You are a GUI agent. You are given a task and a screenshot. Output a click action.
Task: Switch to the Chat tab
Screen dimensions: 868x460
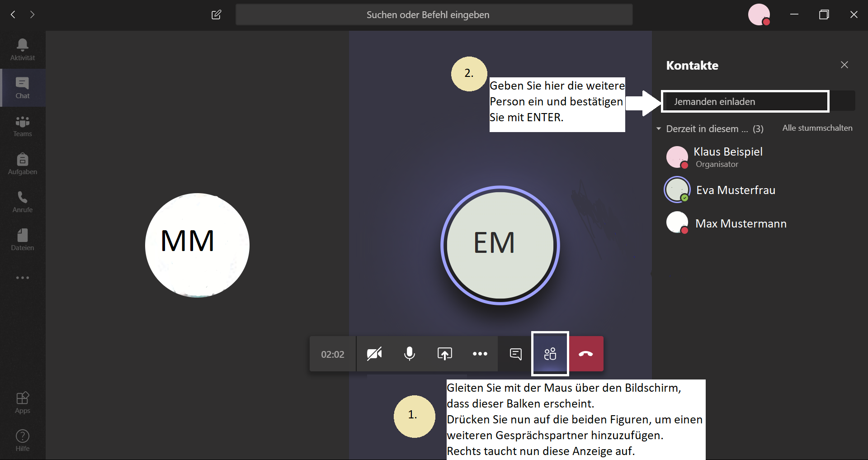tap(23, 88)
